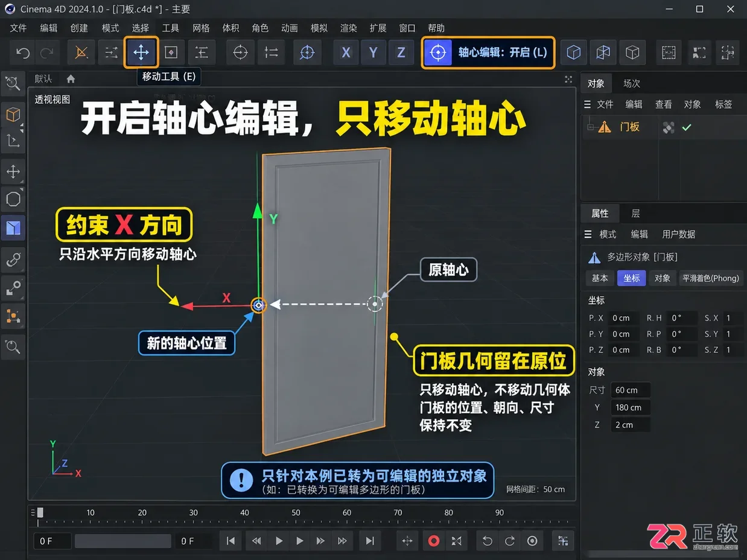The image size is (747, 560).
Task: Click the blue crosshair icon left of X
Action: pos(307,52)
